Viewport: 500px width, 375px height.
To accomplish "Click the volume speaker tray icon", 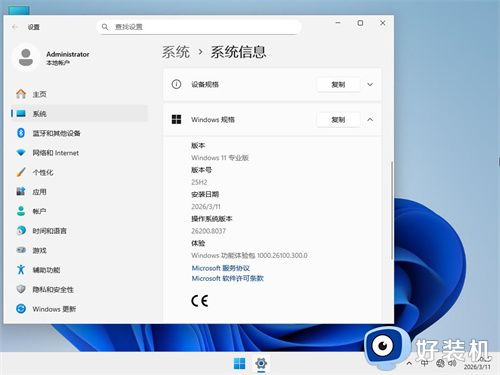I will [452, 363].
